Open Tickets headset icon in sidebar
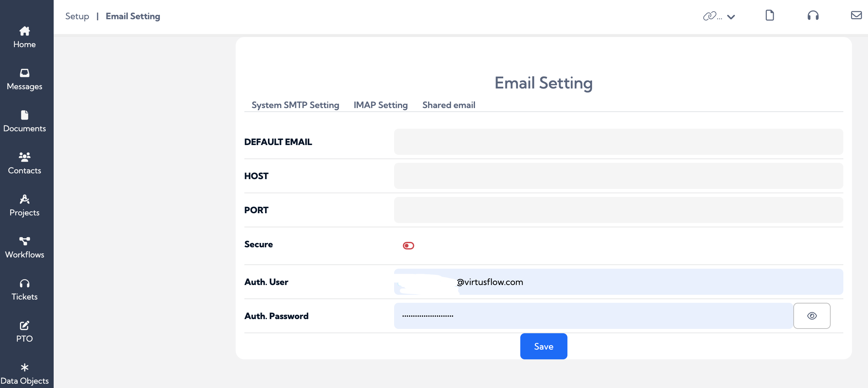The width and height of the screenshot is (868, 388). (x=25, y=283)
